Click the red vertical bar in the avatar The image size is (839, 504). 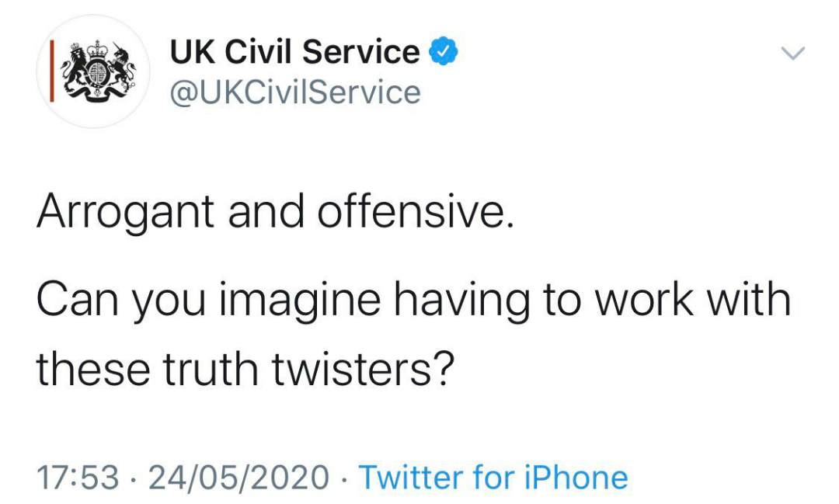click(x=52, y=71)
